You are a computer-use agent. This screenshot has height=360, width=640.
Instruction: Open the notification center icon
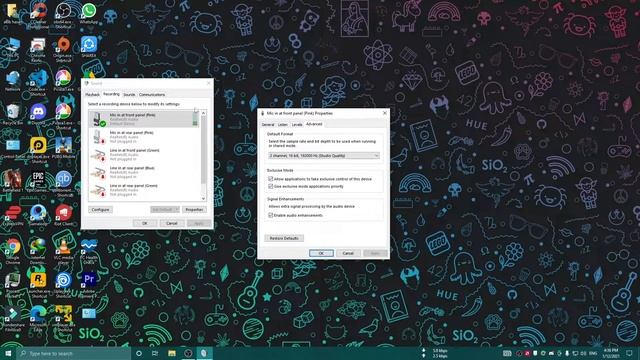(x=629, y=353)
